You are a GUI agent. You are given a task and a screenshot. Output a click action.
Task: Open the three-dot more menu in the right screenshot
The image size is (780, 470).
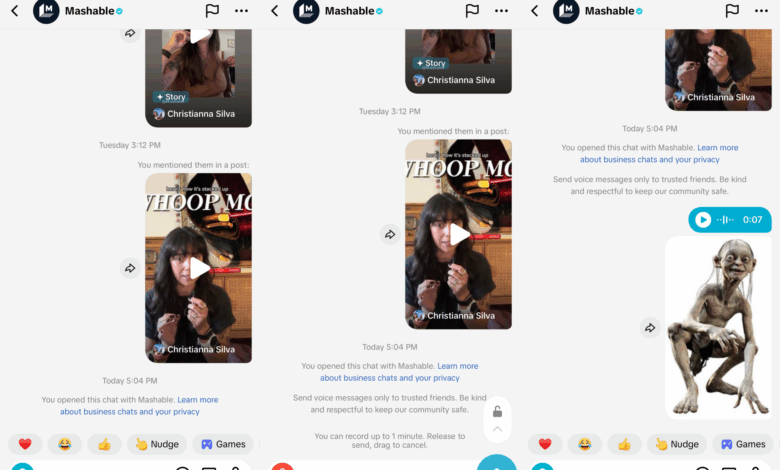(762, 10)
